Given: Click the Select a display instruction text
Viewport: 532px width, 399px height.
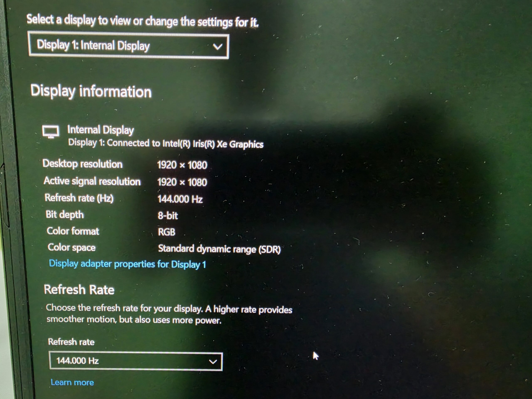Looking at the screenshot, I should point(143,21).
